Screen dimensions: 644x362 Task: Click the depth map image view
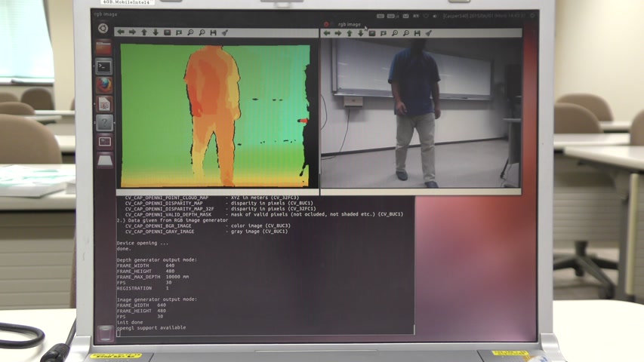215,115
